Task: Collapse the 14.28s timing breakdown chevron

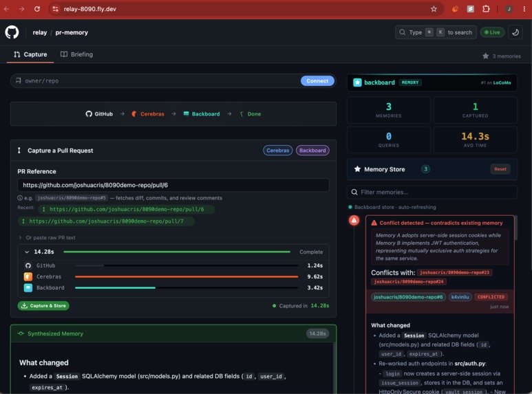Action: pos(27,252)
